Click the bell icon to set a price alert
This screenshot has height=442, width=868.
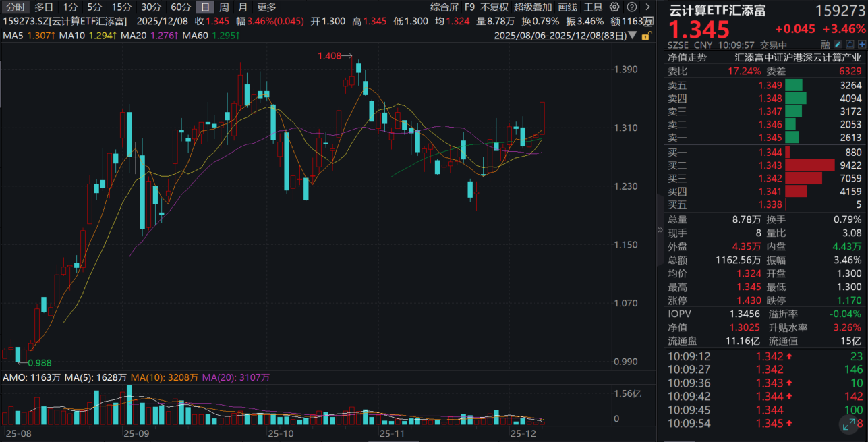pyautogui.click(x=850, y=43)
